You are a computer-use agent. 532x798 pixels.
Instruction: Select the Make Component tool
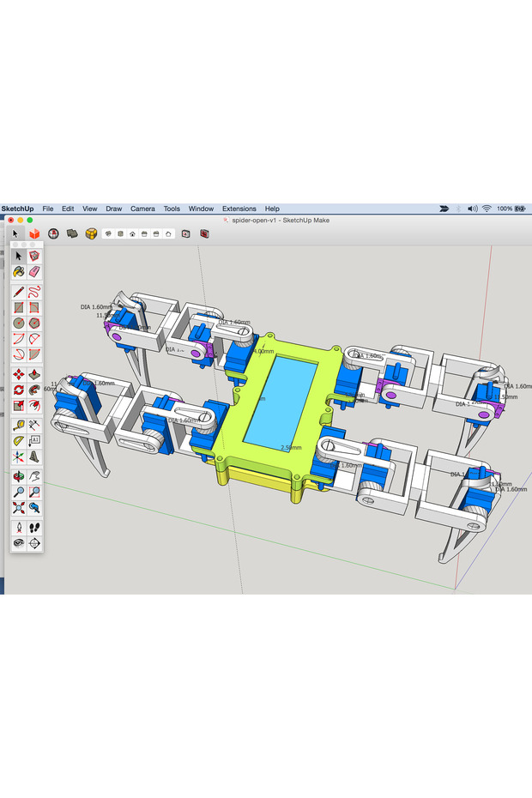point(34,256)
